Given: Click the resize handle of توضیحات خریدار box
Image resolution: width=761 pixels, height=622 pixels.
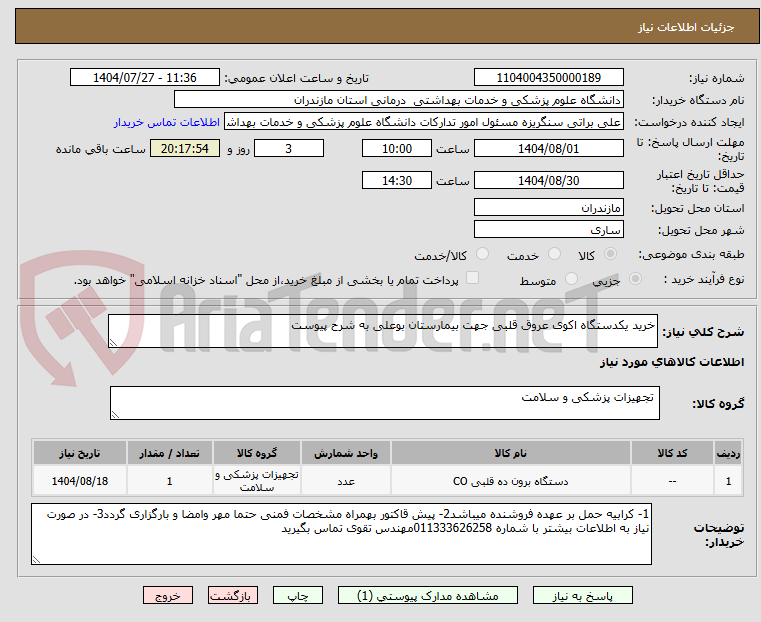Looking at the screenshot, I should click(x=36, y=560).
